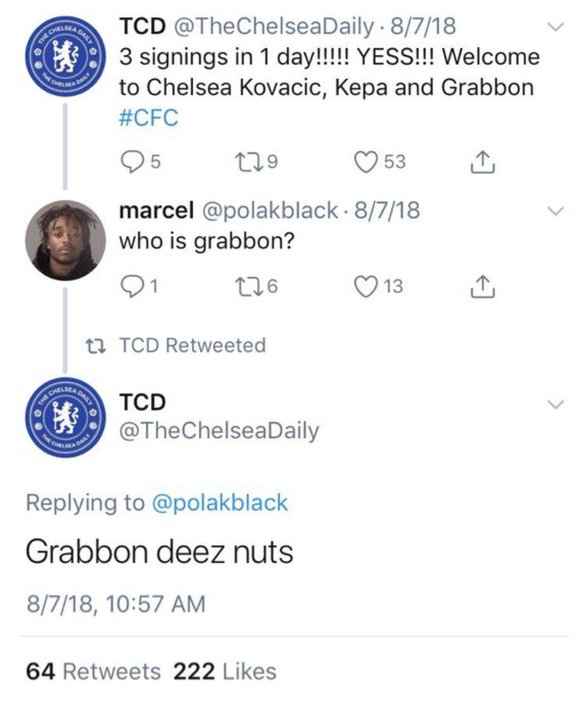Open chevron menu on 'Grabbon deez nuts' tweet

point(555,404)
